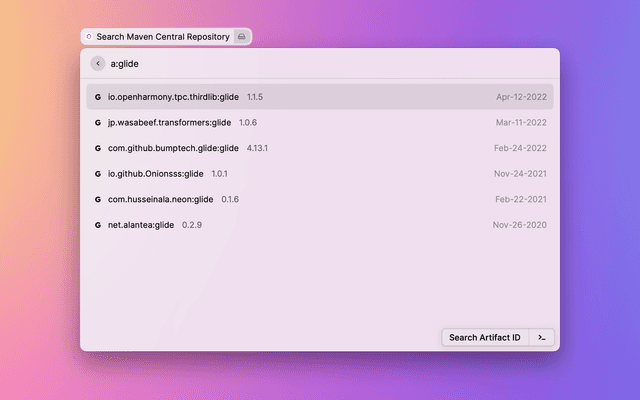This screenshot has width=640, height=400.
Task: Pick the net.alantea:glide list item
Action: 141,225
